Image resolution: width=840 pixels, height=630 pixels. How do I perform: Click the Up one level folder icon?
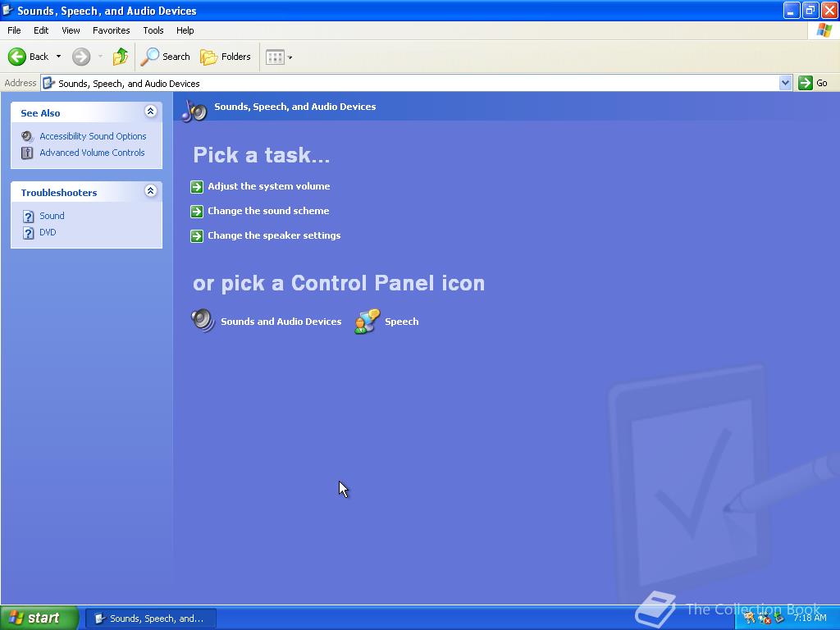click(120, 57)
